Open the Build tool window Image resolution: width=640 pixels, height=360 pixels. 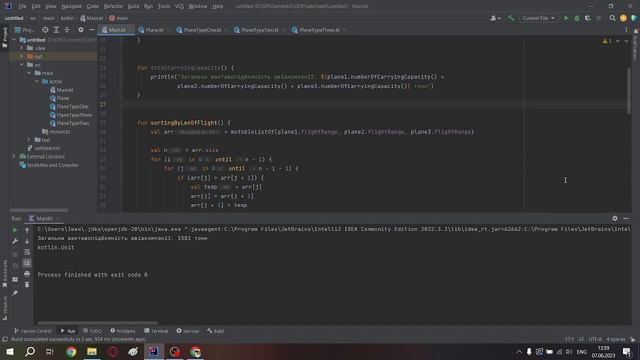click(x=216, y=331)
